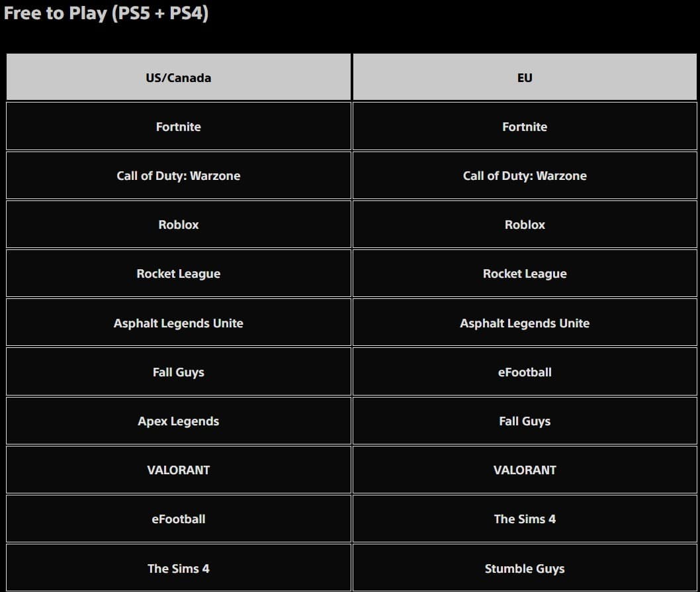Click Rocket League in the US/Canada column
This screenshot has height=592, width=700.
click(x=179, y=273)
